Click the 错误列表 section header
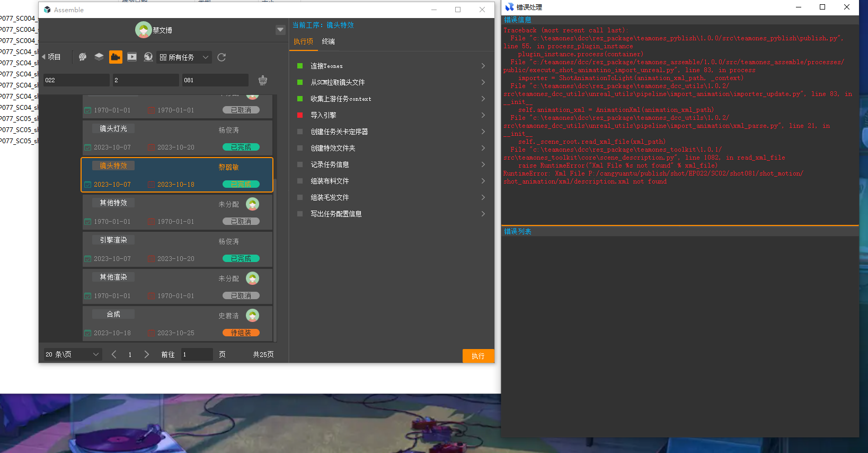The height and width of the screenshot is (453, 868). pos(518,231)
